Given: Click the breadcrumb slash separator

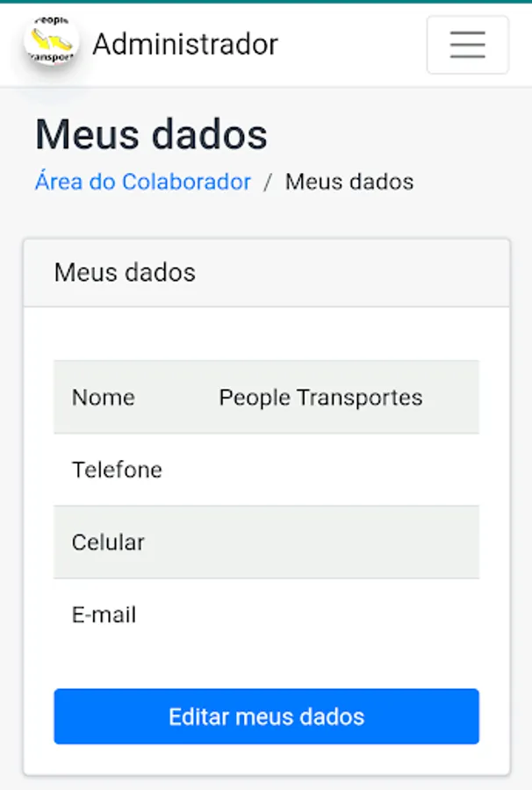Looking at the screenshot, I should [x=268, y=183].
